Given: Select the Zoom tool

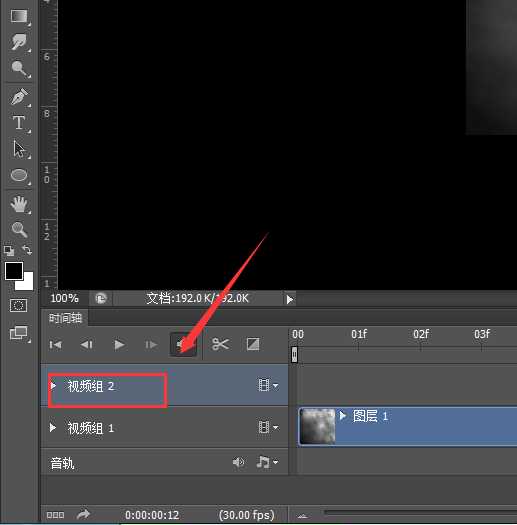Looking at the screenshot, I should click(19, 229).
